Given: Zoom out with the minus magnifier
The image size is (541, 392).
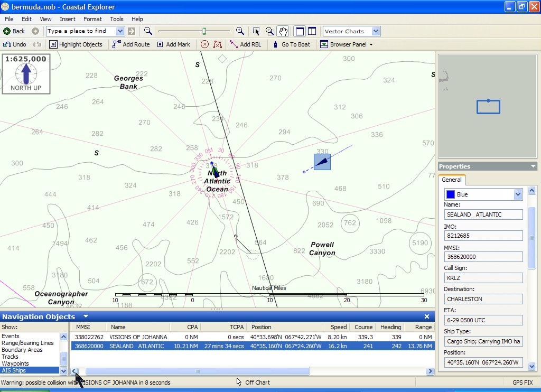Looking at the screenshot, I should pos(148,31).
